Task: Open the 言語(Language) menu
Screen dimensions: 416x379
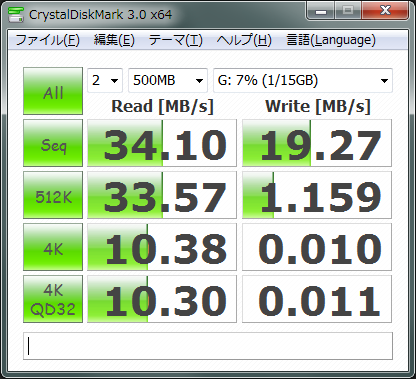Action: [331, 40]
